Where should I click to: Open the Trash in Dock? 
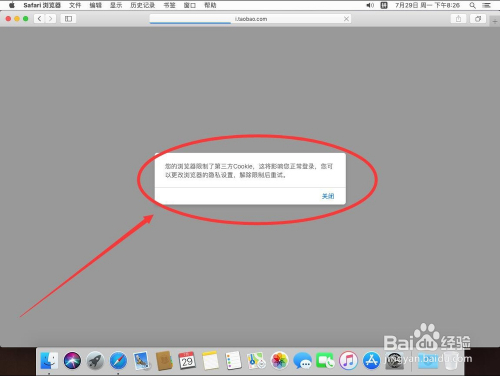[x=452, y=361]
